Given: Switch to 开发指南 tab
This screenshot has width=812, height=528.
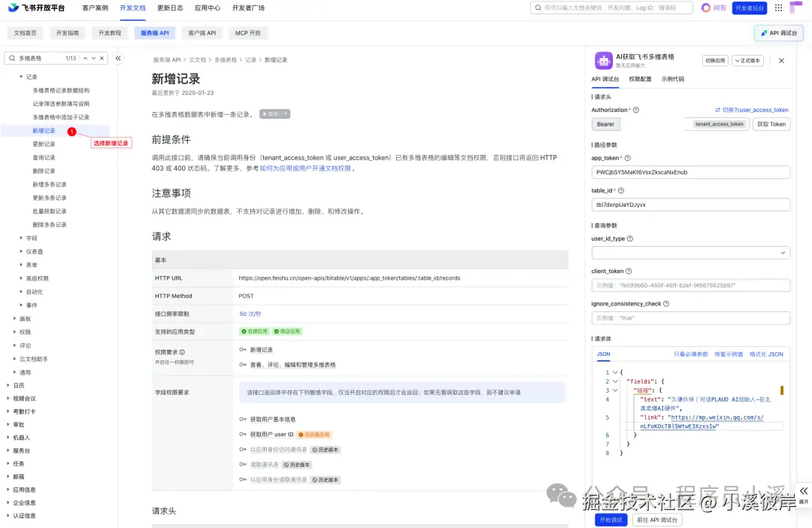Looking at the screenshot, I should point(68,32).
